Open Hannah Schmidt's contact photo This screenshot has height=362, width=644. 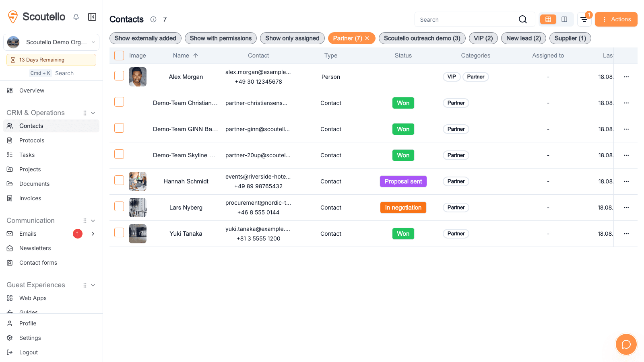(x=138, y=181)
